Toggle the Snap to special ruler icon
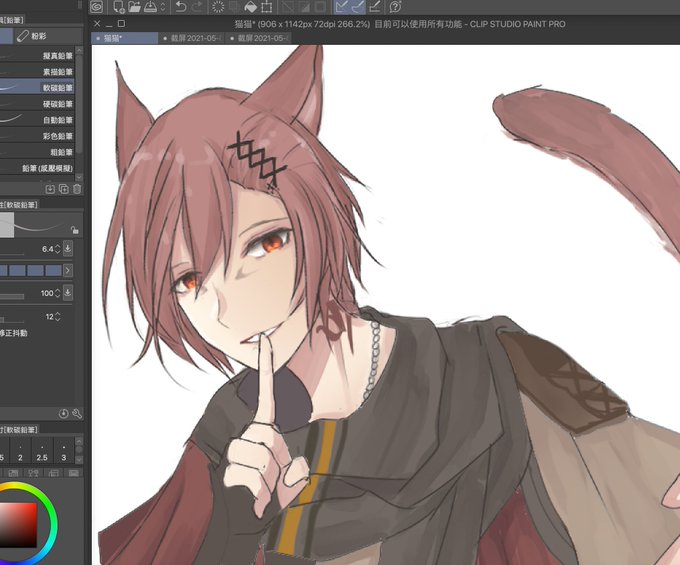The image size is (680, 565). coord(358,7)
